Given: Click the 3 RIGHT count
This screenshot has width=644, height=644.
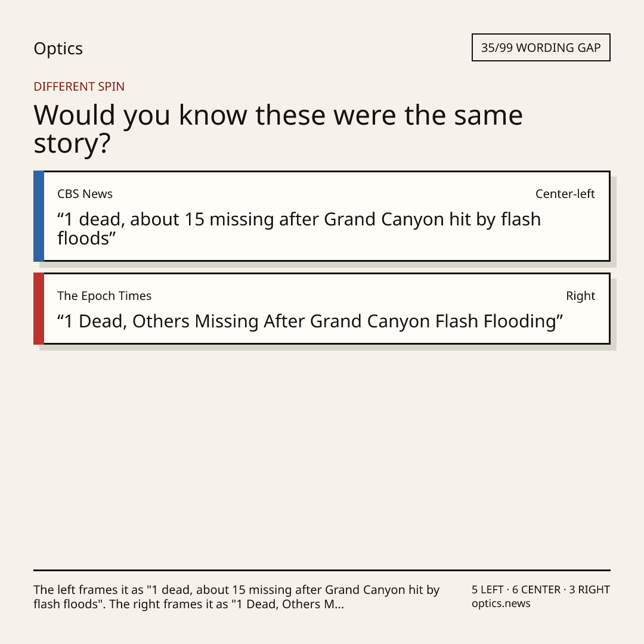Looking at the screenshot, I should pyautogui.click(x=589, y=590).
